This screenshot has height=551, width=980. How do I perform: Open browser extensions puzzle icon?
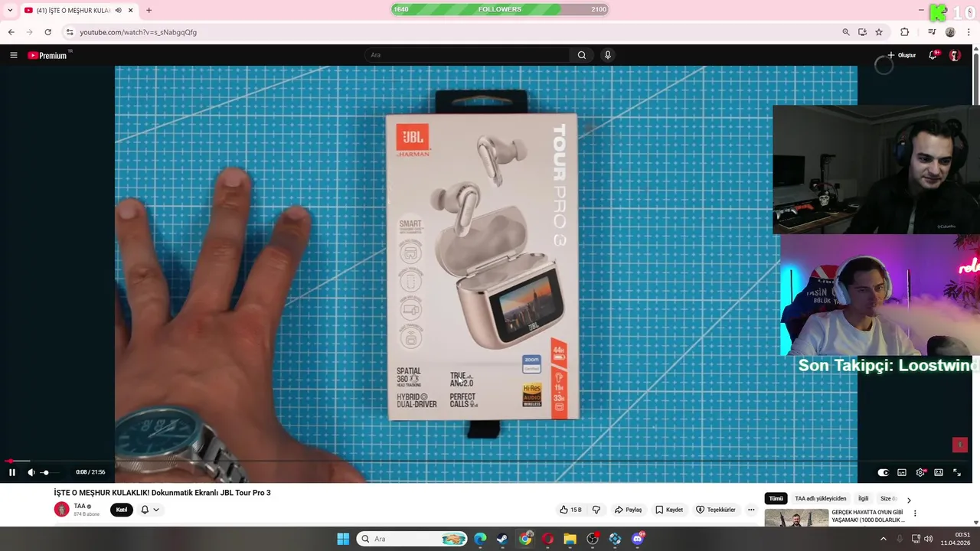(905, 32)
